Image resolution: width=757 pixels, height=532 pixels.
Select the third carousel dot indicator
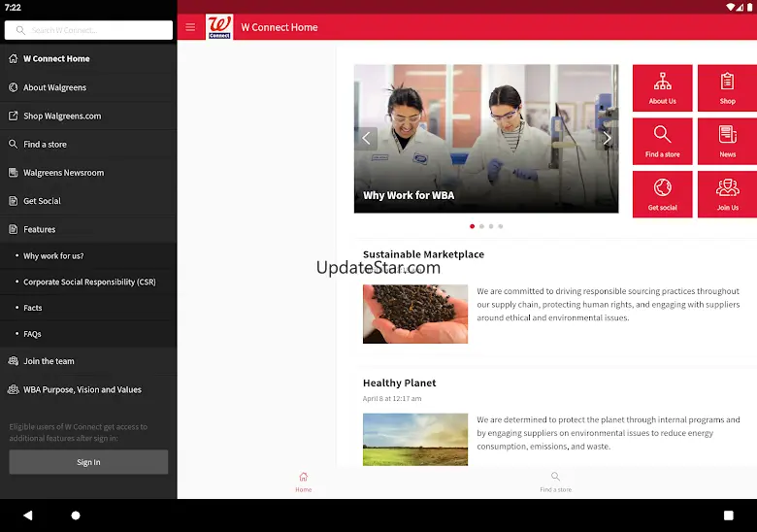(x=491, y=226)
